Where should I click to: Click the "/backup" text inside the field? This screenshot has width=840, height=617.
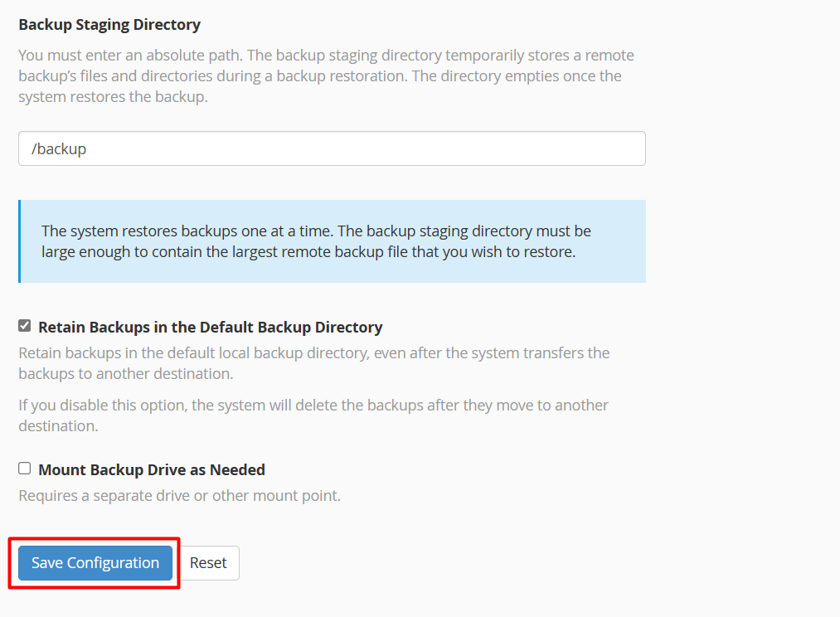click(59, 149)
